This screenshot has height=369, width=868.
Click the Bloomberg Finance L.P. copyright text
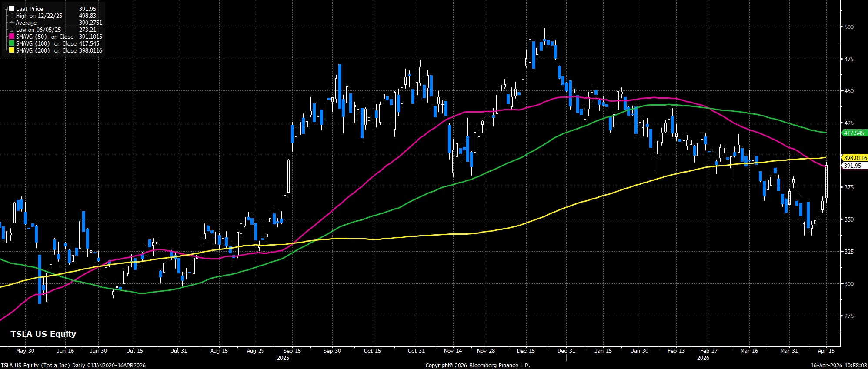477,366
